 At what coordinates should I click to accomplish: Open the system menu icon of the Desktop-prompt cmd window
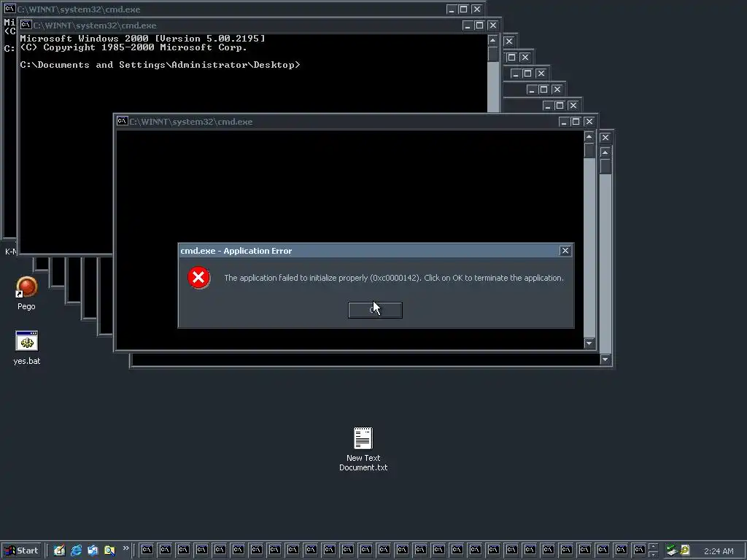26,25
